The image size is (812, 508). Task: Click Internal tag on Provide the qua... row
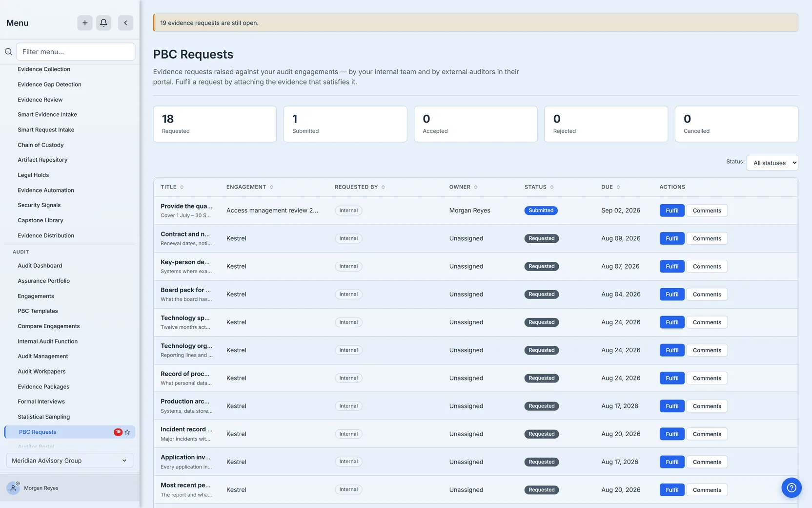[348, 211]
